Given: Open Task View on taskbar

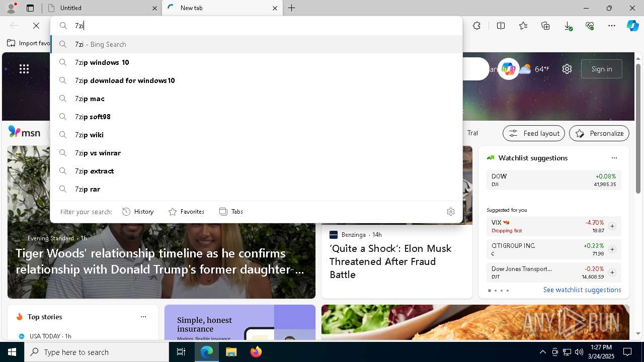Looking at the screenshot, I should coord(181,352).
